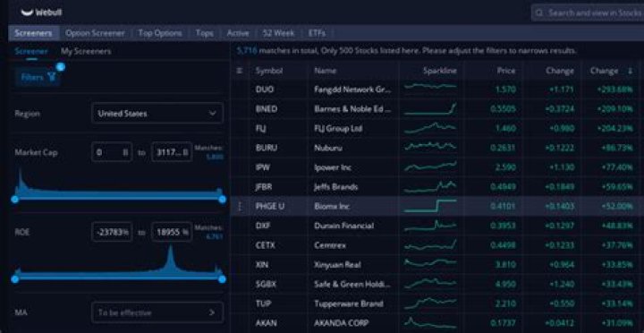Click the +293.68% change value
The width and height of the screenshot is (644, 333).
click(x=614, y=90)
